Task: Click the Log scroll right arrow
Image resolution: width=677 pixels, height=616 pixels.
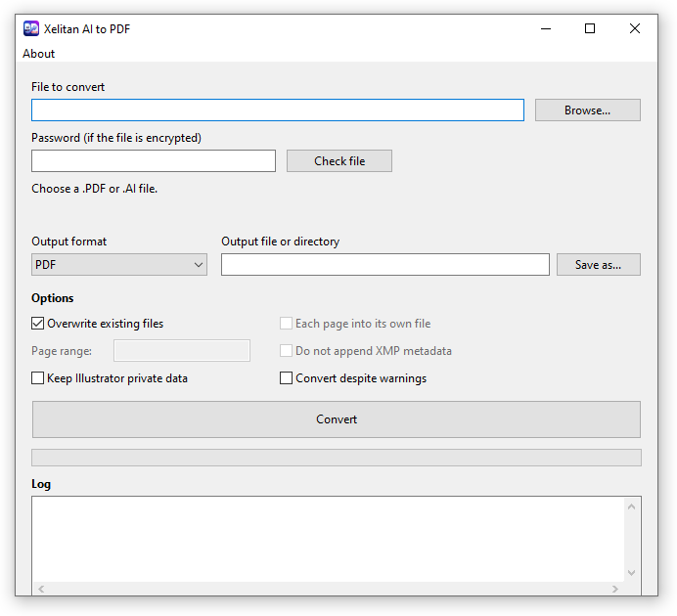Action: click(615, 589)
